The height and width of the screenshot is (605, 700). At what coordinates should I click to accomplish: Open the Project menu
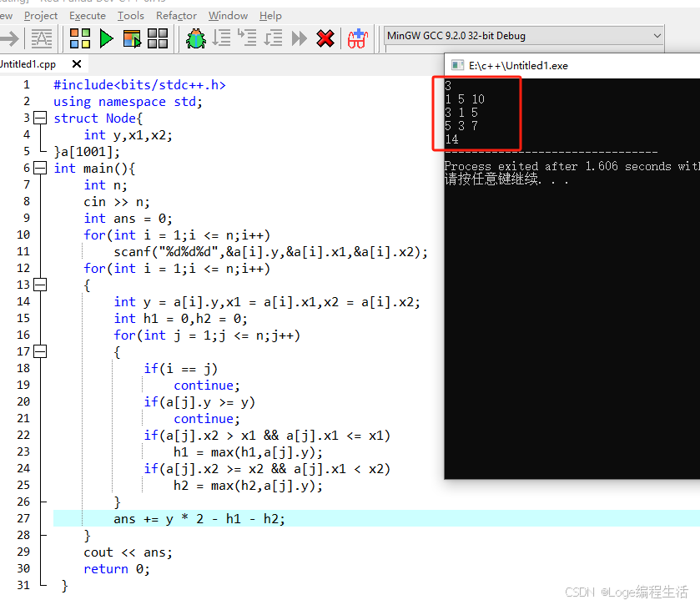[41, 16]
